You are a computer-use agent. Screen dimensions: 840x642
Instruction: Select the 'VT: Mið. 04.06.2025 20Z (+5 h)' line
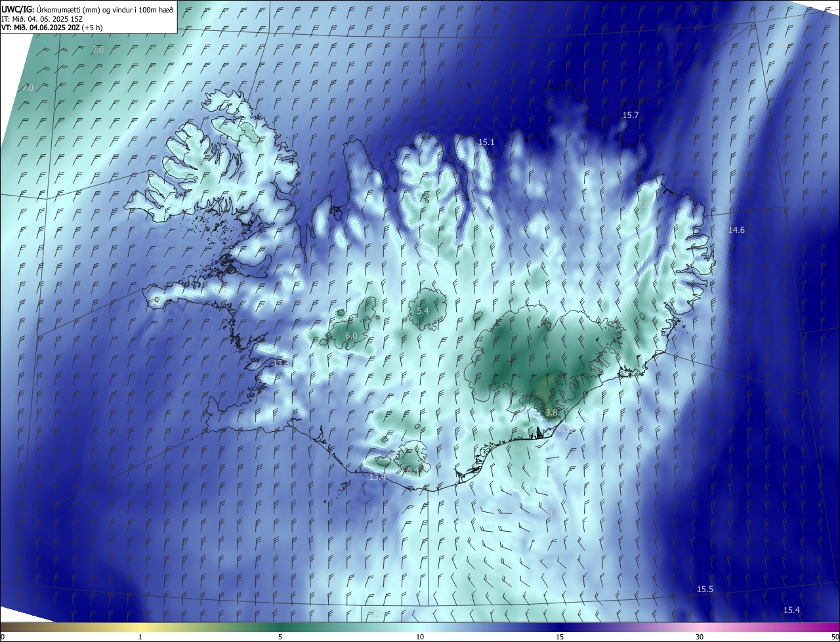coord(52,28)
